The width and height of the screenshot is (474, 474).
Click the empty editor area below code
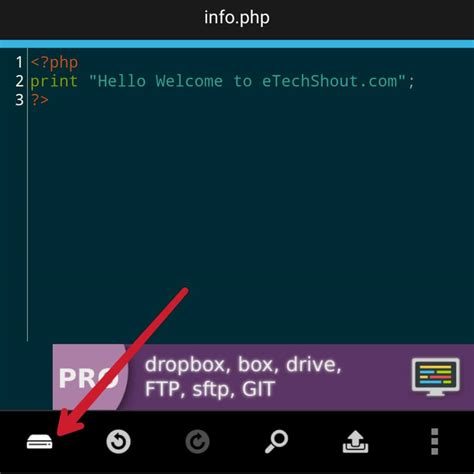pyautogui.click(x=250, y=220)
